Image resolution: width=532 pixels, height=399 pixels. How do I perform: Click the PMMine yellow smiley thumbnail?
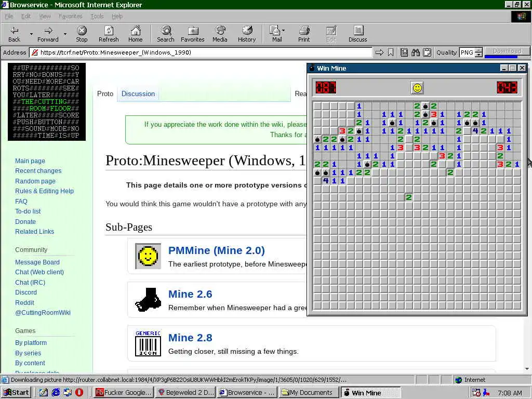148,256
